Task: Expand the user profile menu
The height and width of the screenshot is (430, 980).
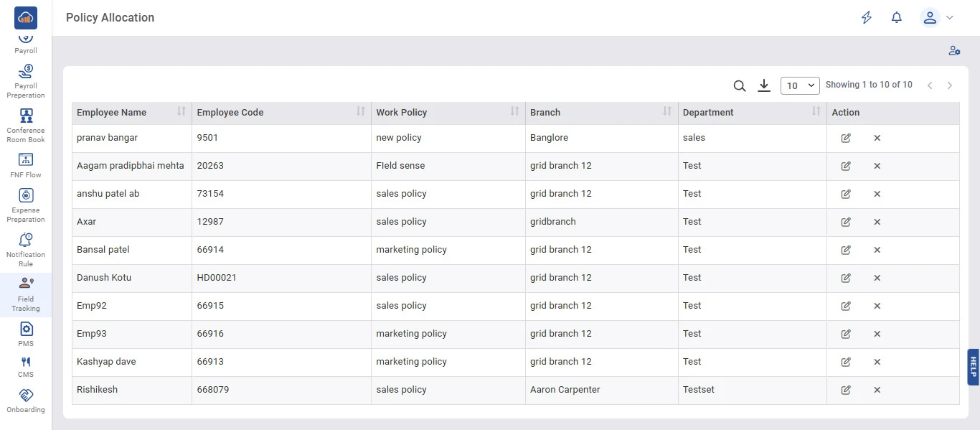Action: click(x=937, y=18)
